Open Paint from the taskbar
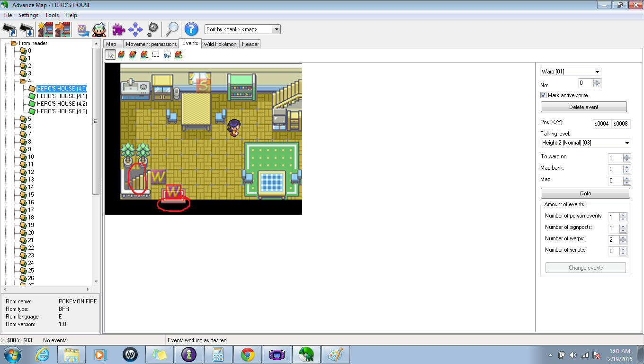 [336, 355]
